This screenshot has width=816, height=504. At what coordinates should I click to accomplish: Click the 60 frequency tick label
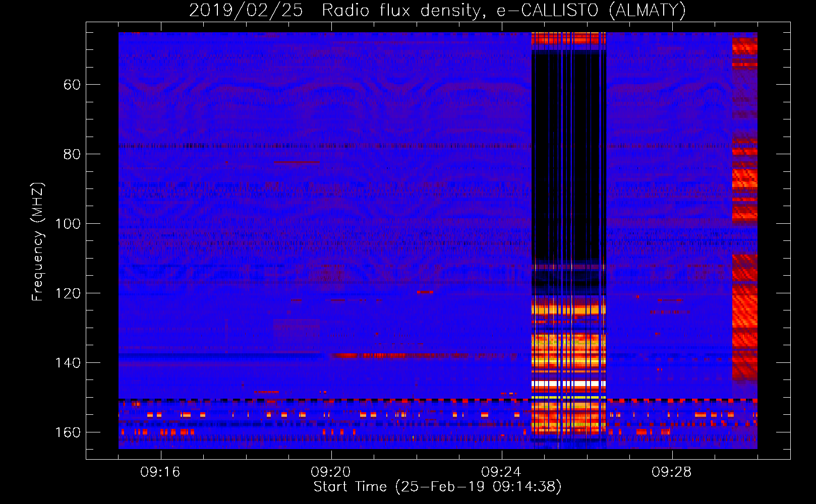click(x=72, y=85)
